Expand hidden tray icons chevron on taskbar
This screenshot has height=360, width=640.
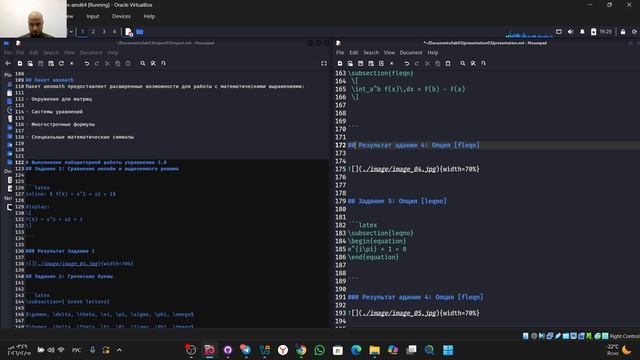[119, 350]
